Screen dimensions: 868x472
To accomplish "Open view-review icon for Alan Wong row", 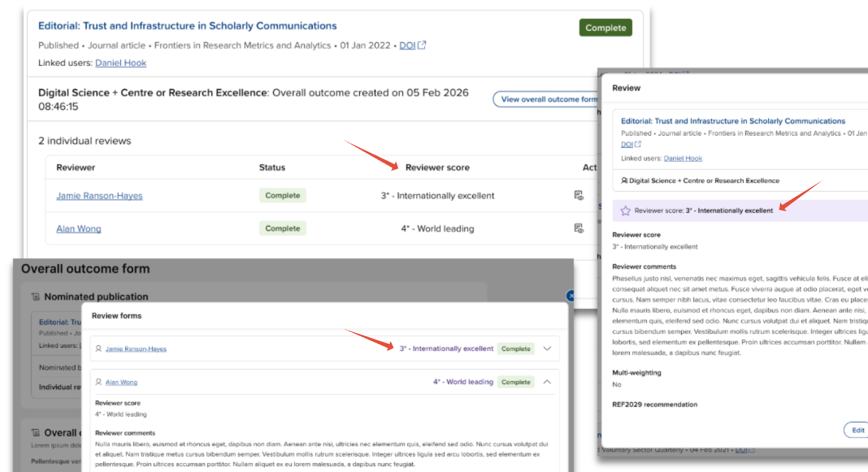I will click(x=578, y=229).
